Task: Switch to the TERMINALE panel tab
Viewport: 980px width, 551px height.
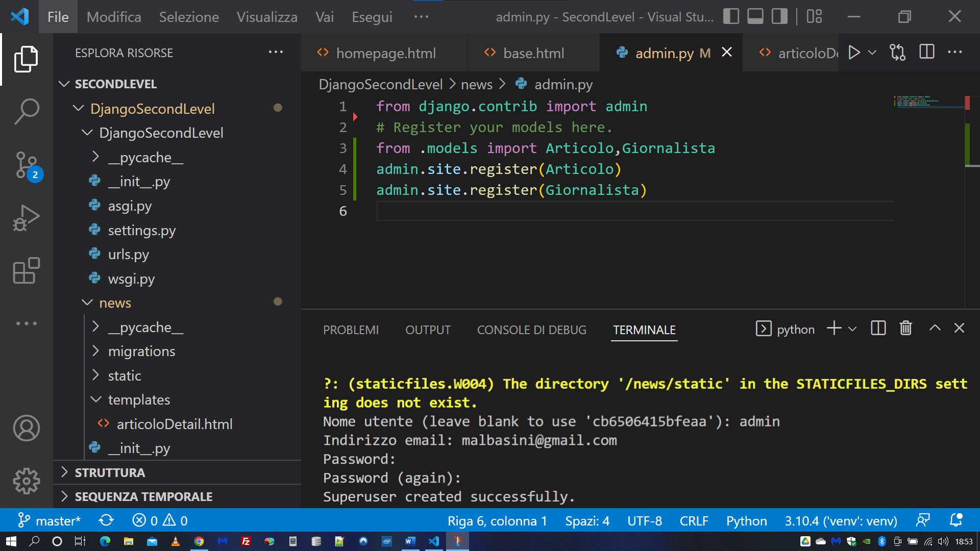Action: (644, 330)
